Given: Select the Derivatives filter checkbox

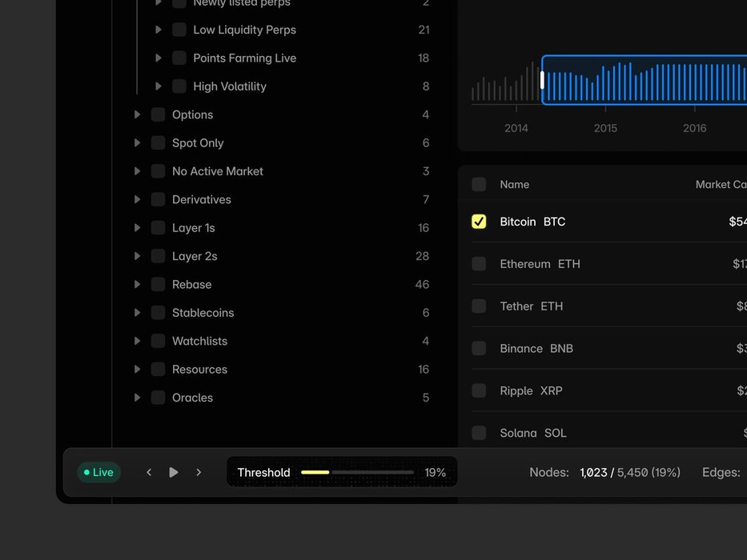Looking at the screenshot, I should coord(158,200).
